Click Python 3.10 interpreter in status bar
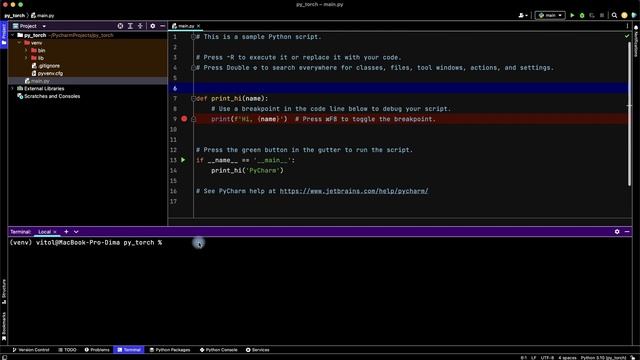The width and height of the screenshot is (640, 360). 603,358
